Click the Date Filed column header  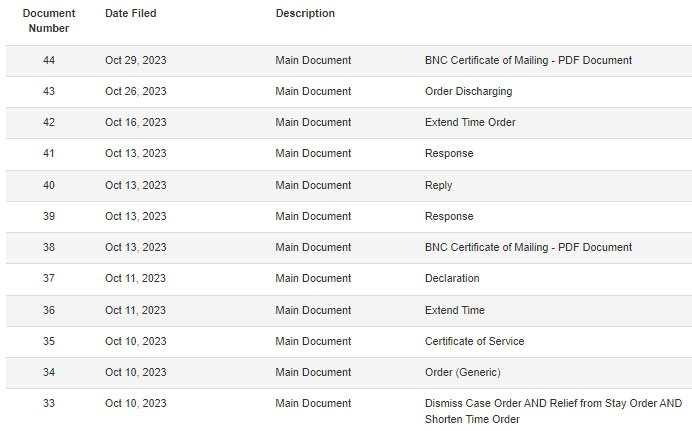[131, 13]
